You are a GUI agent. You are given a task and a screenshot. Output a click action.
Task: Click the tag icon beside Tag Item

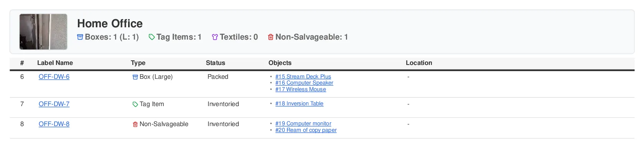click(135, 105)
